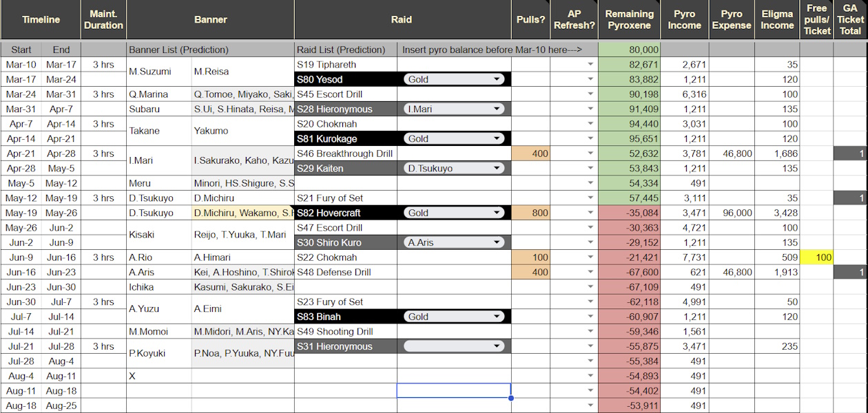Open the D.Tsukuyo dropdown for S29 Kaiten
The height and width of the screenshot is (413, 868).
click(x=454, y=168)
